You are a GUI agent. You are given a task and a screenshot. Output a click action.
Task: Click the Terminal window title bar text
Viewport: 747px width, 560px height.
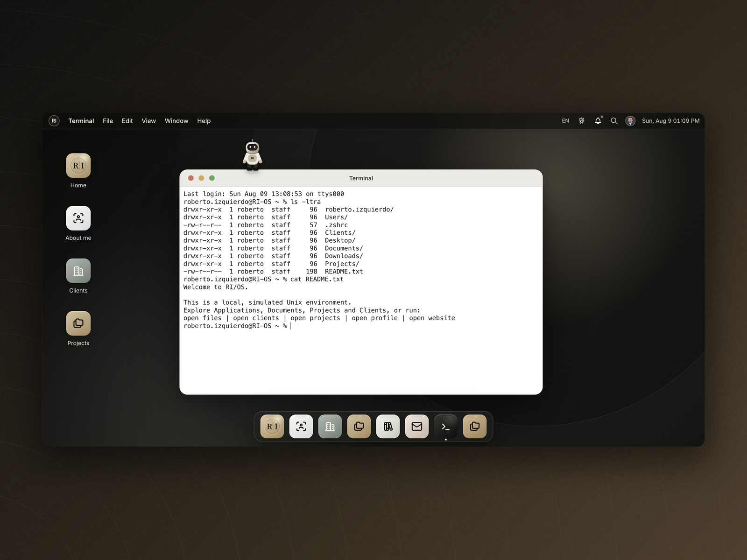[361, 178]
